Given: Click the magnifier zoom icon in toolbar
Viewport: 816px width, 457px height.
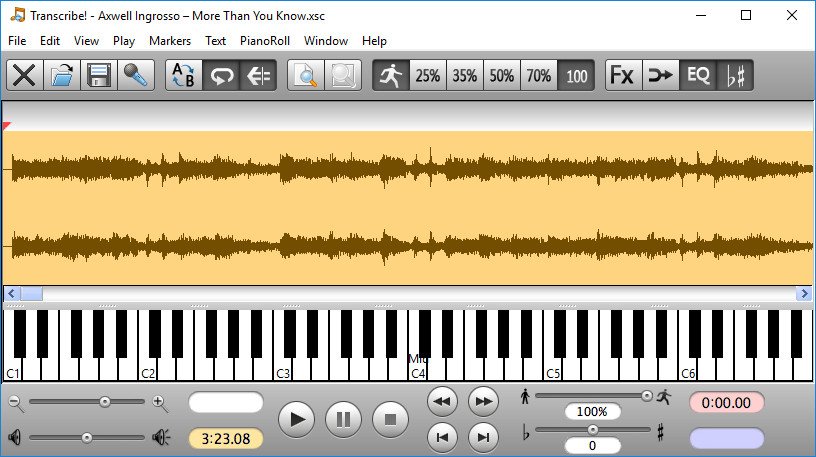Looking at the screenshot, I should pos(306,76).
